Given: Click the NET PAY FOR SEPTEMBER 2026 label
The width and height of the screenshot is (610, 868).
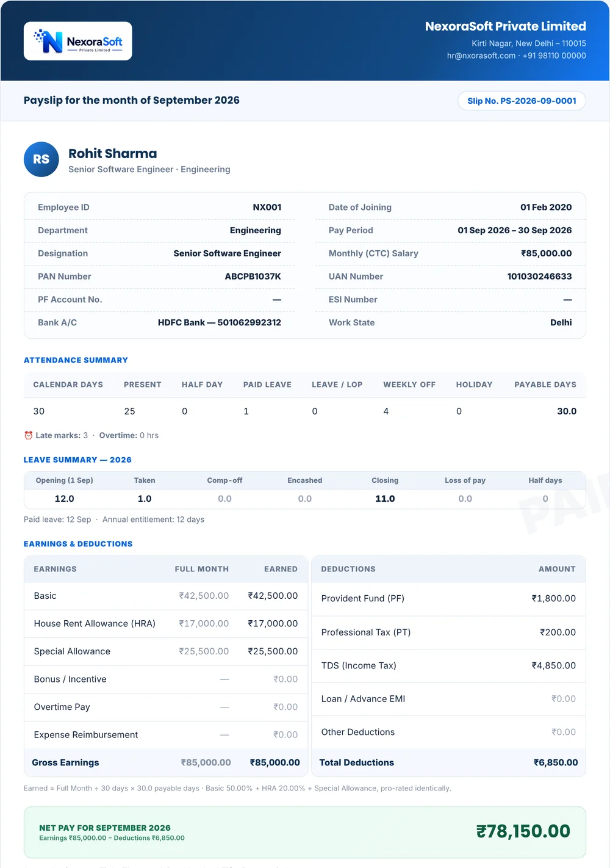Looking at the screenshot, I should coord(105,828).
